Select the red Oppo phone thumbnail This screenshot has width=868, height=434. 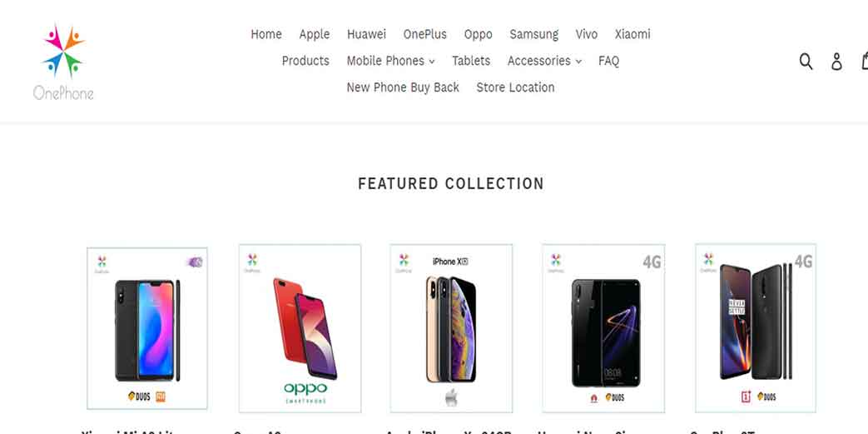click(300, 328)
